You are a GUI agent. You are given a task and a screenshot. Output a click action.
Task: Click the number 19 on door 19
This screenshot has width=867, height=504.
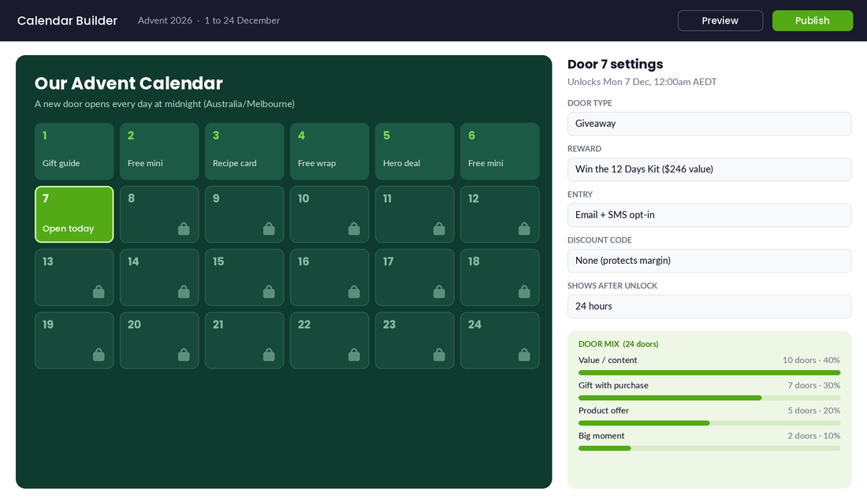[x=48, y=324]
